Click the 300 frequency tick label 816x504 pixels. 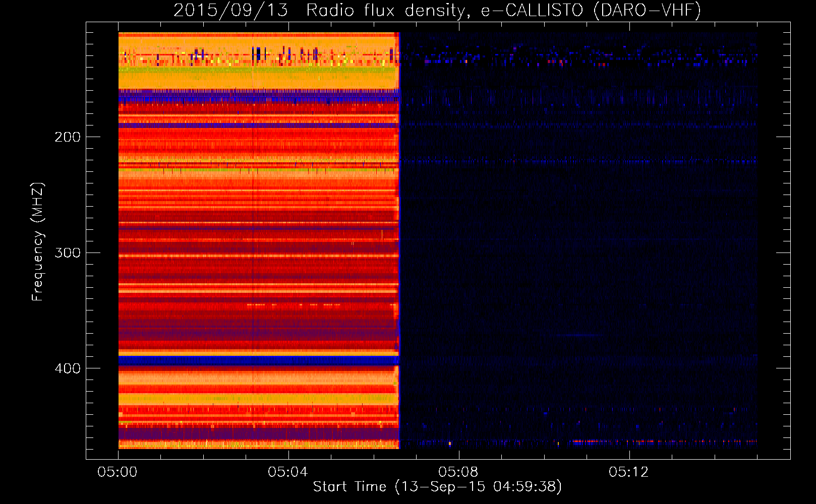point(68,253)
